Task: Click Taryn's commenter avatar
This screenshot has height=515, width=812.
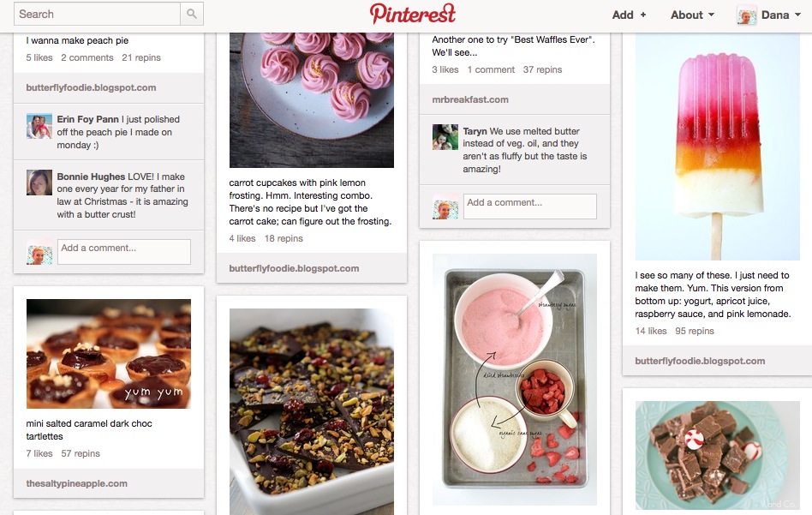Action: click(445, 137)
